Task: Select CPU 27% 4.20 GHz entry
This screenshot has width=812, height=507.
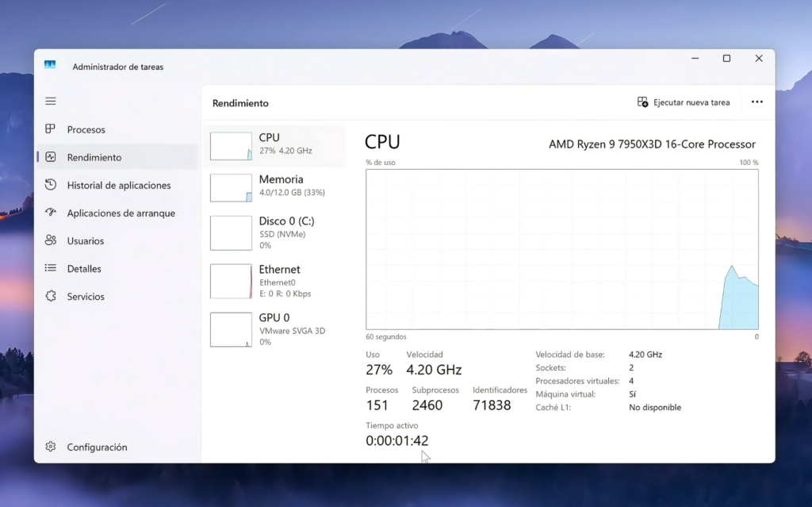Action: point(274,145)
